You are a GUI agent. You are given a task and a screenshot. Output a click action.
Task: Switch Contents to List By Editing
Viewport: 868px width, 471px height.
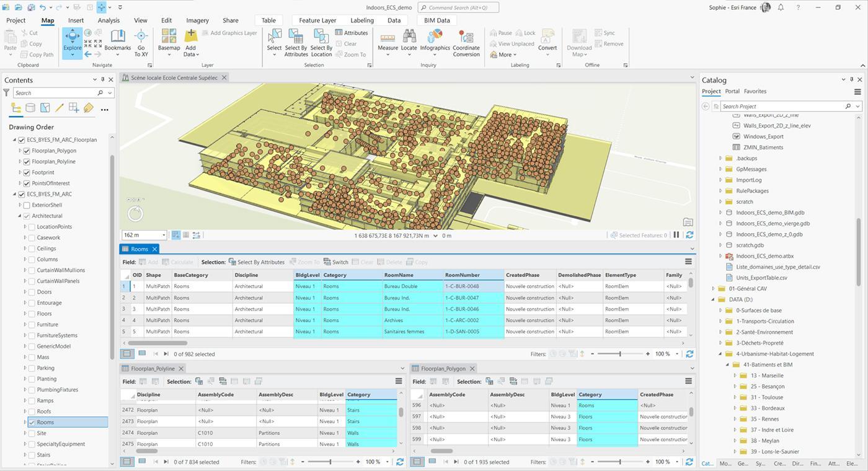pos(60,108)
